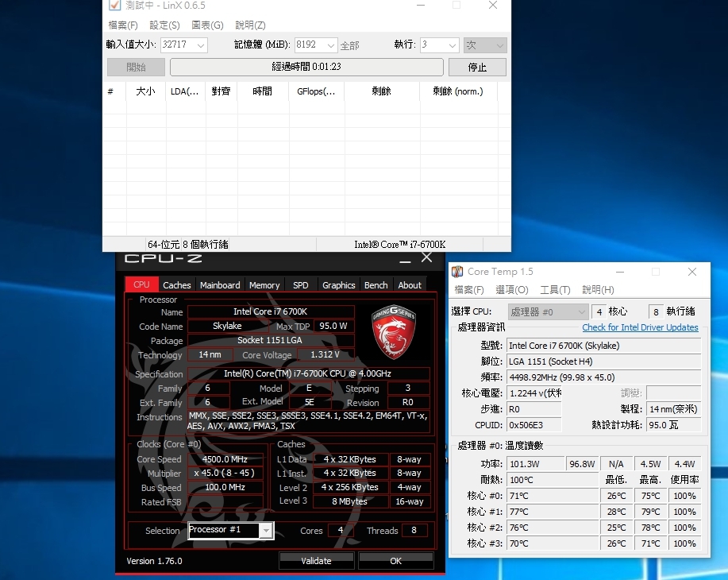This screenshot has width=728, height=580.
Task: Open the LinX 說明(Z) menu
Action: point(250,25)
